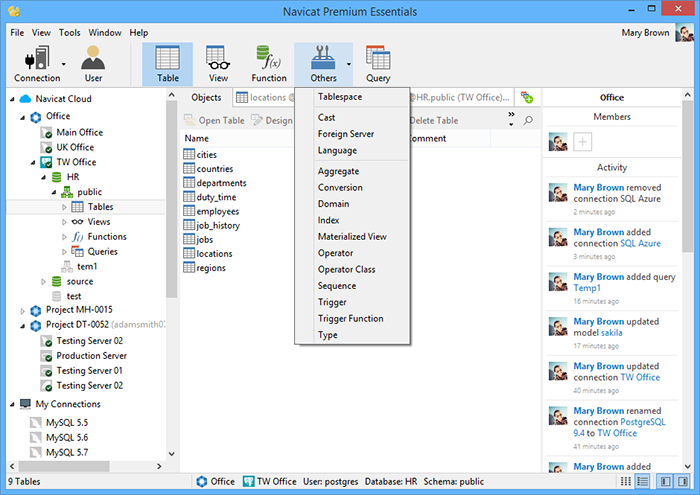The width and height of the screenshot is (700, 495).
Task: Click the Delete Table button
Action: pos(433,121)
